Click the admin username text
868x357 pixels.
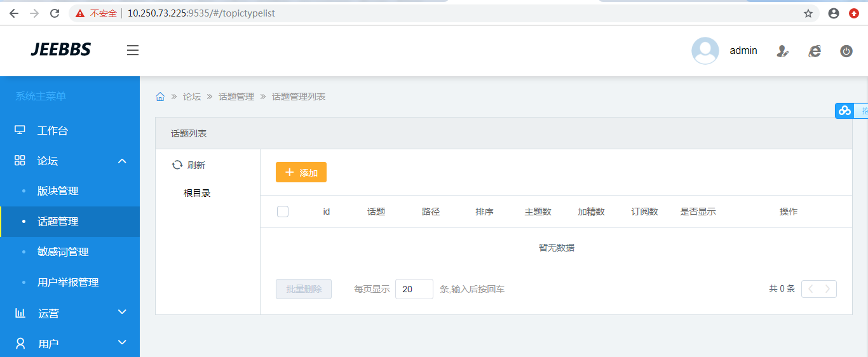(x=743, y=51)
